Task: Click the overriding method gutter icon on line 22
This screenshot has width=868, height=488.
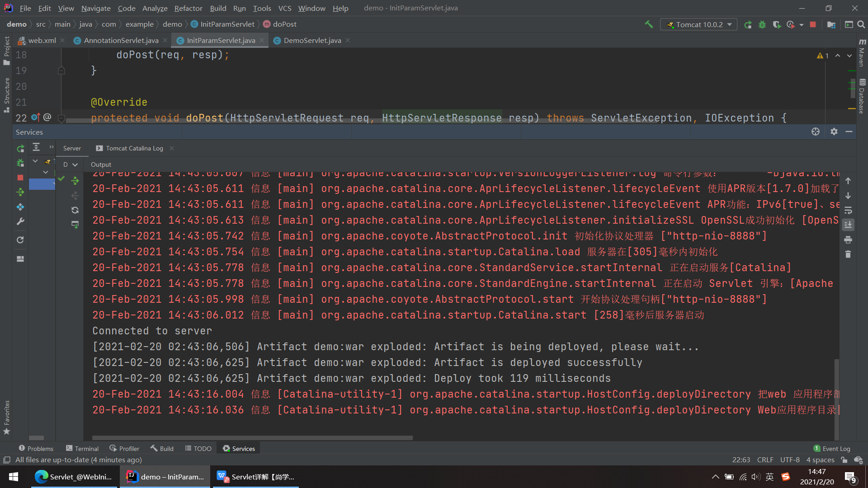Action: tap(35, 117)
